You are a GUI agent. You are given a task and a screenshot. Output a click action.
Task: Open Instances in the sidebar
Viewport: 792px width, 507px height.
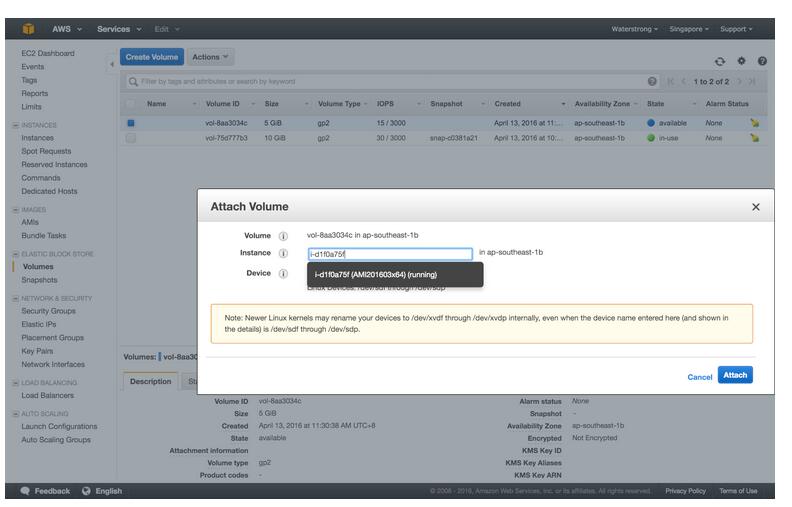click(x=37, y=138)
